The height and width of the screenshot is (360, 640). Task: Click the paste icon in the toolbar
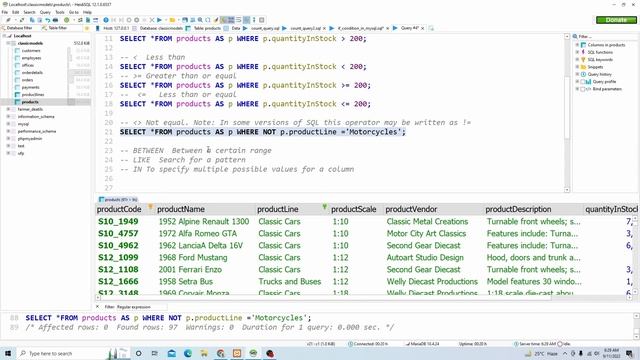pyautogui.click(x=40, y=20)
